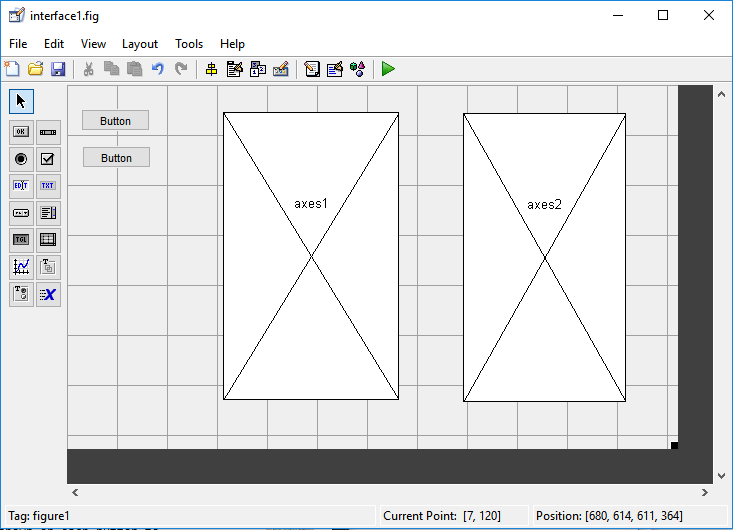Pick the Slider component

point(48,132)
